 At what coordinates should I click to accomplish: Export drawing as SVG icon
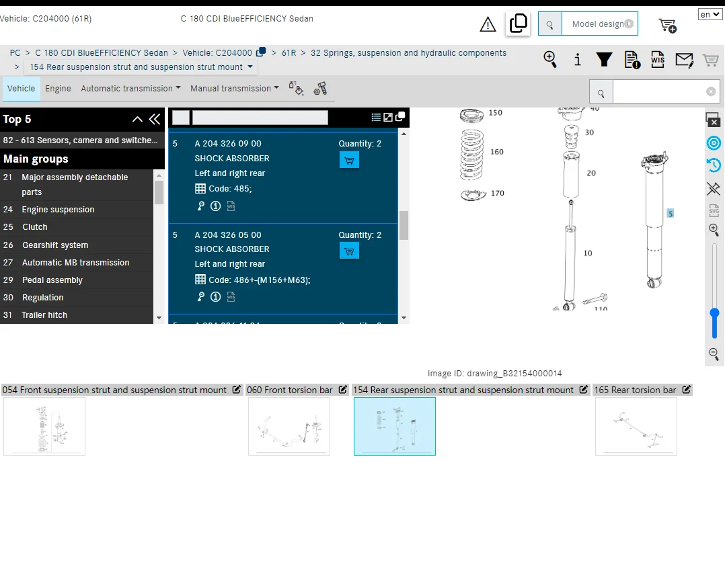click(x=714, y=210)
